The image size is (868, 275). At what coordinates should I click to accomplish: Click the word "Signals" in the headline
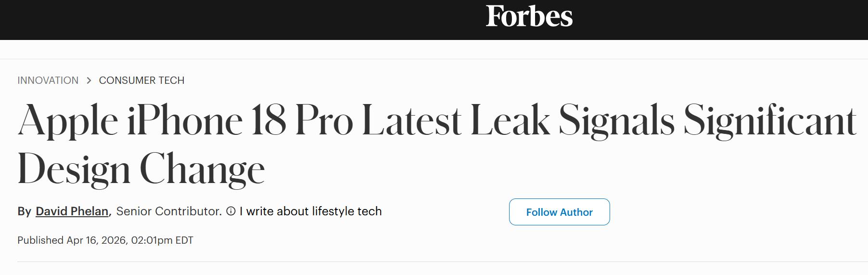(x=616, y=120)
